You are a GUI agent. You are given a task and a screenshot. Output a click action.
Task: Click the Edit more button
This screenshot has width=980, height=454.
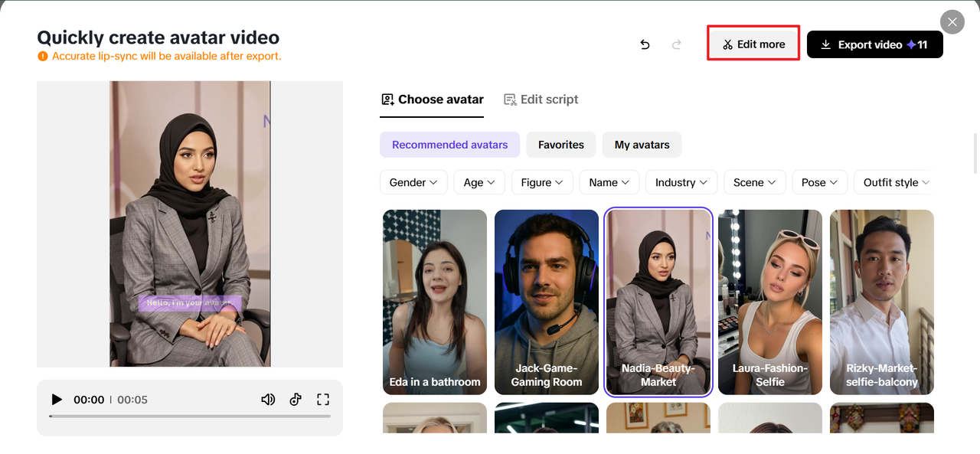click(753, 44)
